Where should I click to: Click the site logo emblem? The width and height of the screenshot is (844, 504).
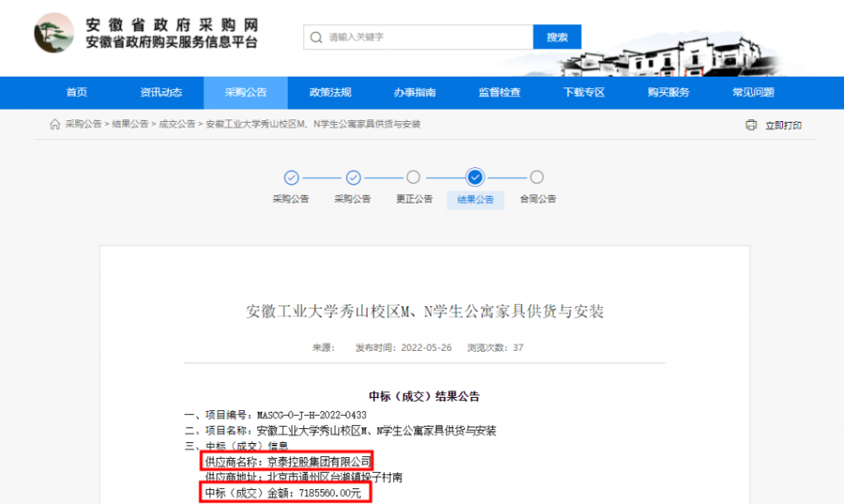pos(55,33)
